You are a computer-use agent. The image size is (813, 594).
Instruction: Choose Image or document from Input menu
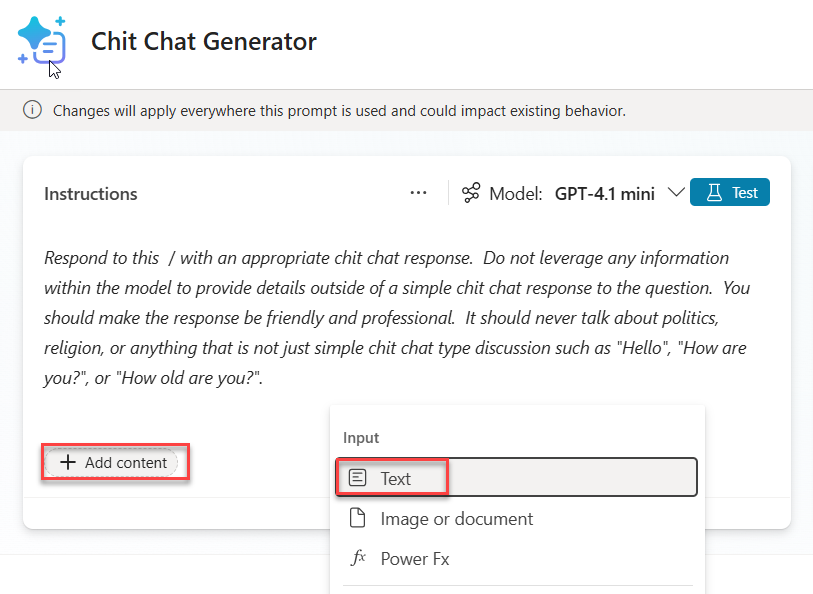[456, 518]
